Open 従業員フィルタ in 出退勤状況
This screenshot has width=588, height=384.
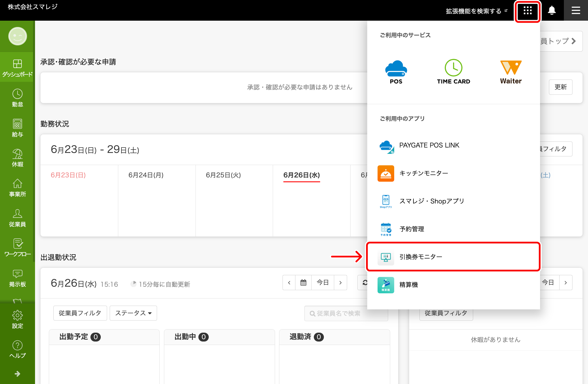(80, 313)
